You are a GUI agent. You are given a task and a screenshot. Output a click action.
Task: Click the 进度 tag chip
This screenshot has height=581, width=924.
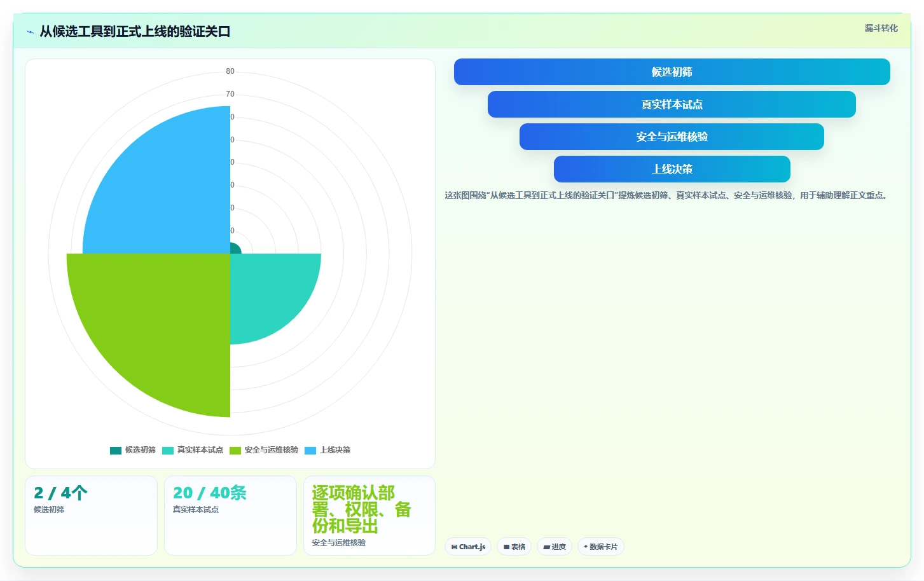[x=555, y=547]
